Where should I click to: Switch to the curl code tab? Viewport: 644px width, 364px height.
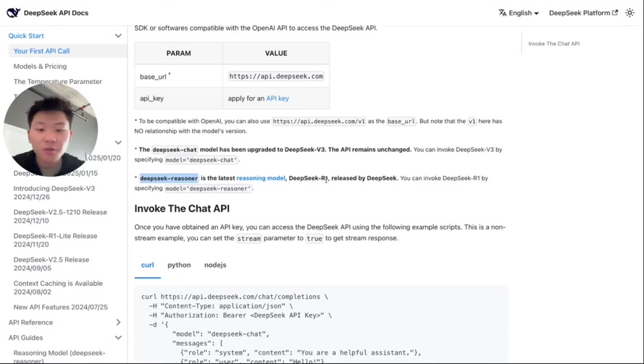point(148,265)
